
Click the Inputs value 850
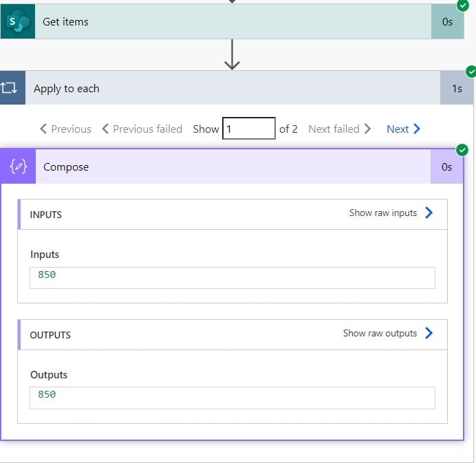click(47, 274)
